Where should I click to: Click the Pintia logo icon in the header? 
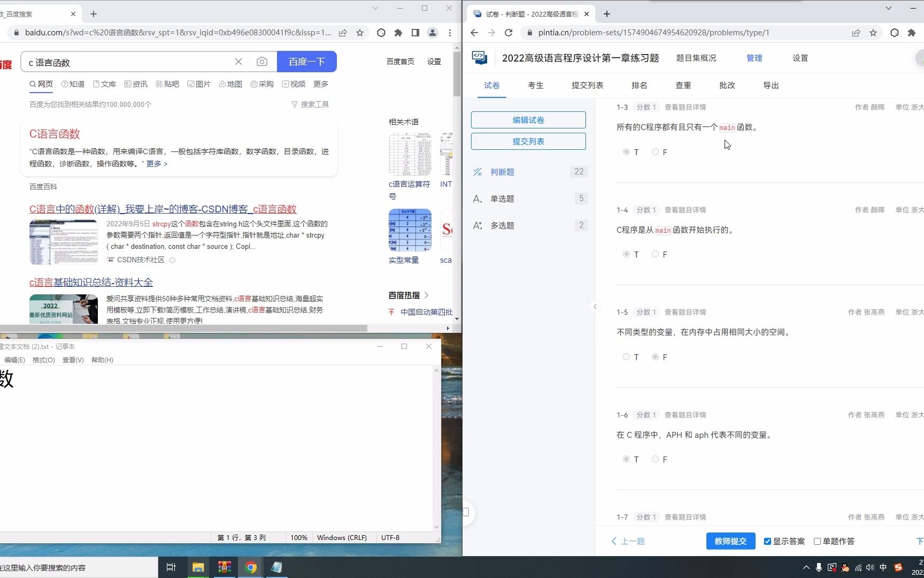[x=480, y=57]
